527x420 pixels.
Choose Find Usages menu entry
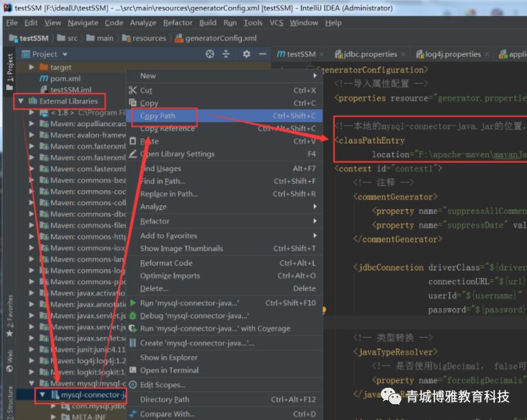224,168
